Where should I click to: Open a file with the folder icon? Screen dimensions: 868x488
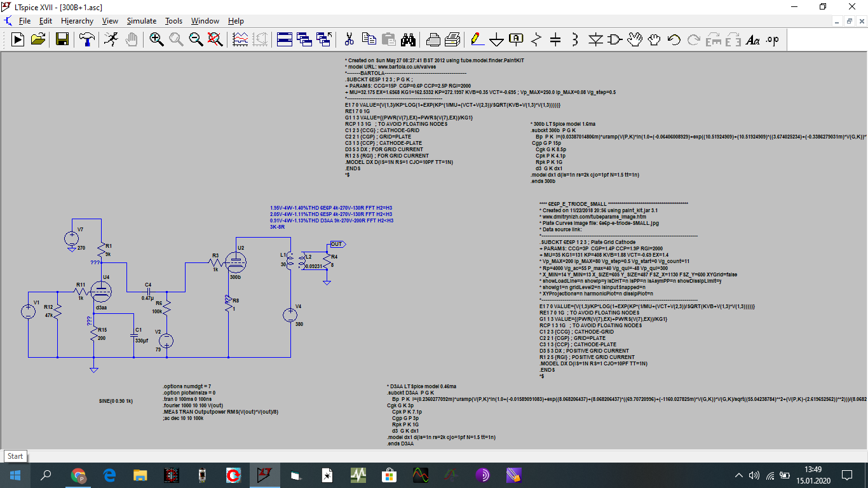point(38,39)
